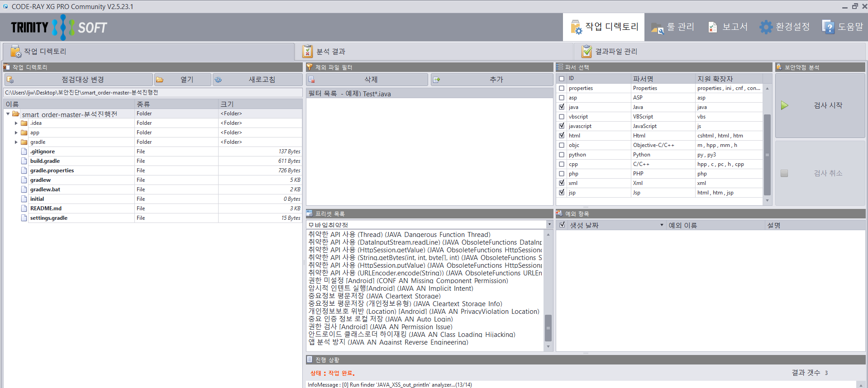Click the 결과파일 관리 checklist icon

tap(587, 51)
